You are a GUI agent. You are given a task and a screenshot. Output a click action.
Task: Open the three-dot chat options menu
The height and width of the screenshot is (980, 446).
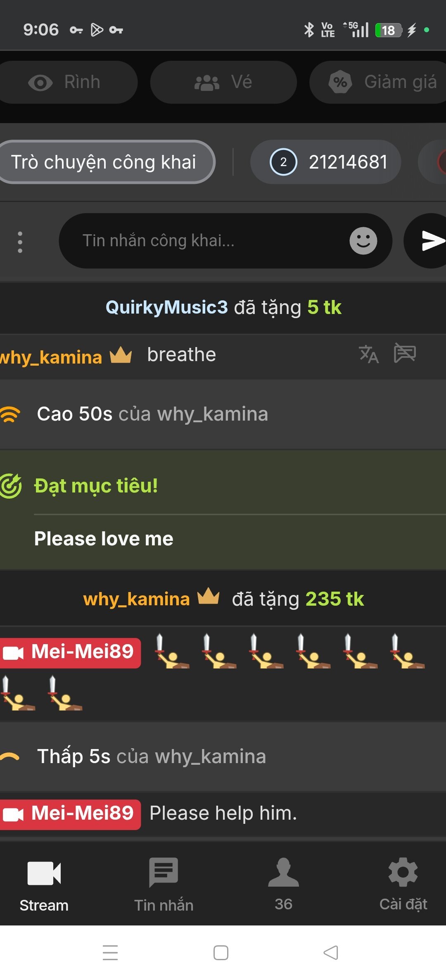pos(20,242)
